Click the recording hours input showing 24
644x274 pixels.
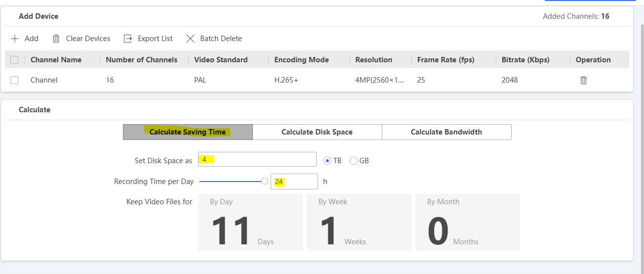click(x=294, y=182)
